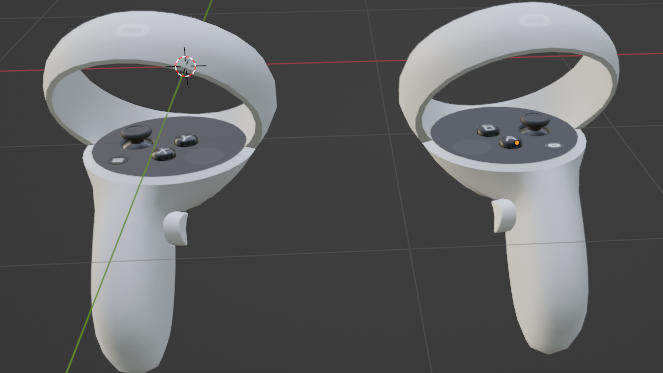Click the A button on right controller
The height and width of the screenshot is (373, 663).
tap(510, 142)
